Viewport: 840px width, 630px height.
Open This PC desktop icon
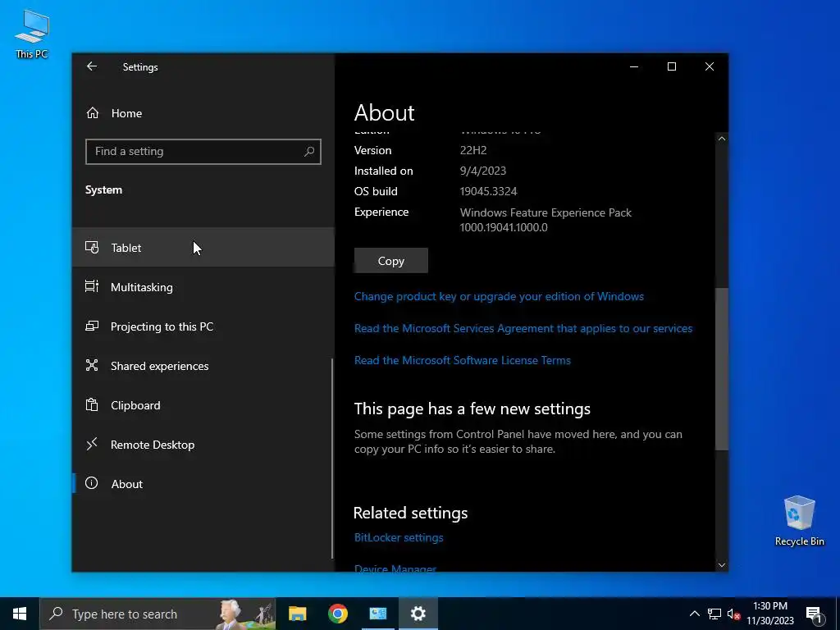pyautogui.click(x=32, y=34)
